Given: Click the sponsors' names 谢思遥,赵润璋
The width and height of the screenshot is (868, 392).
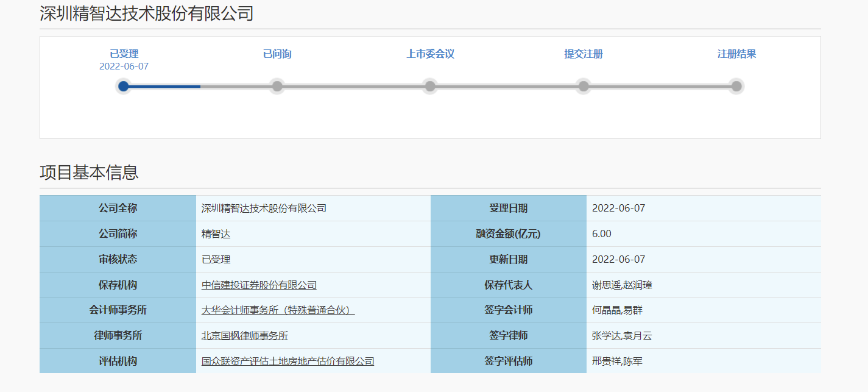Looking at the screenshot, I should click(622, 285).
